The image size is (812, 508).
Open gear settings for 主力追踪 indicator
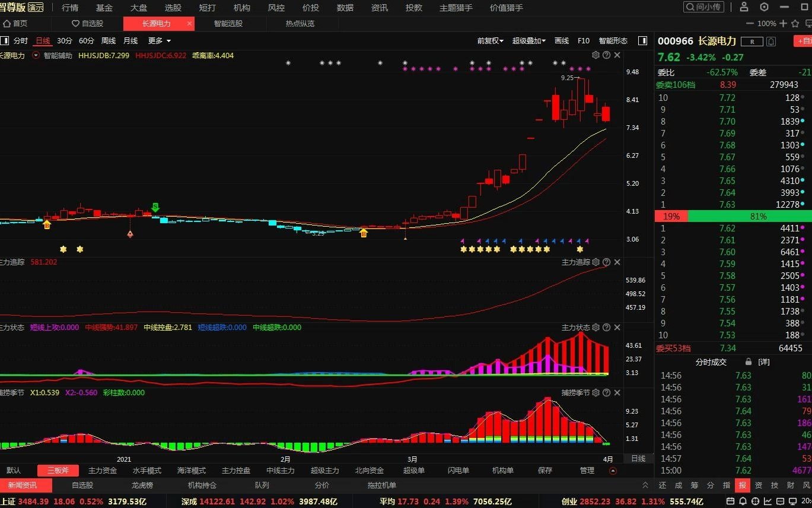click(596, 262)
